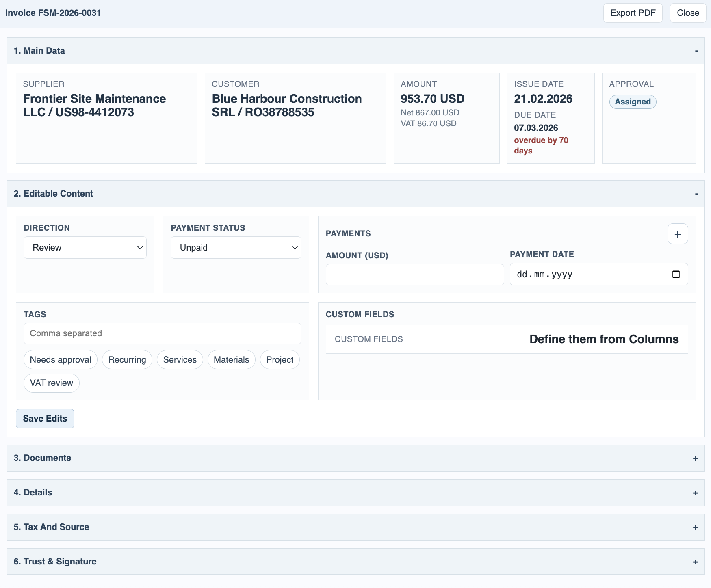This screenshot has height=588, width=711.
Task: Click the Assigned approval badge
Action: (633, 102)
